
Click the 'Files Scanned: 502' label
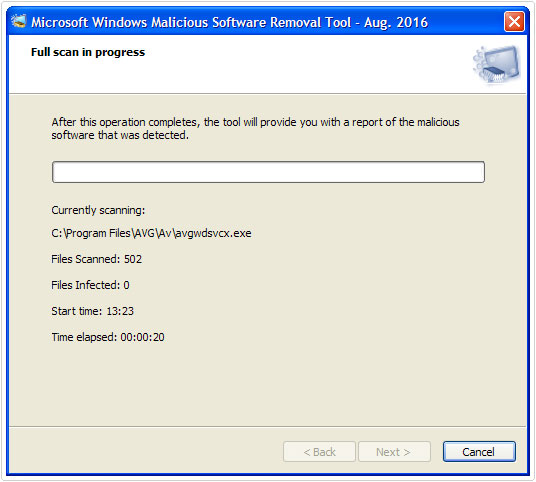[97, 259]
